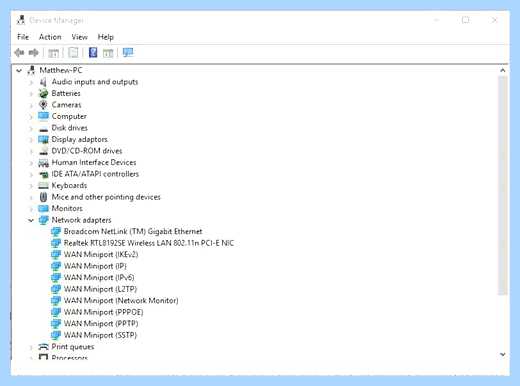
Task: Click the Monitors category icon
Action: click(x=43, y=209)
